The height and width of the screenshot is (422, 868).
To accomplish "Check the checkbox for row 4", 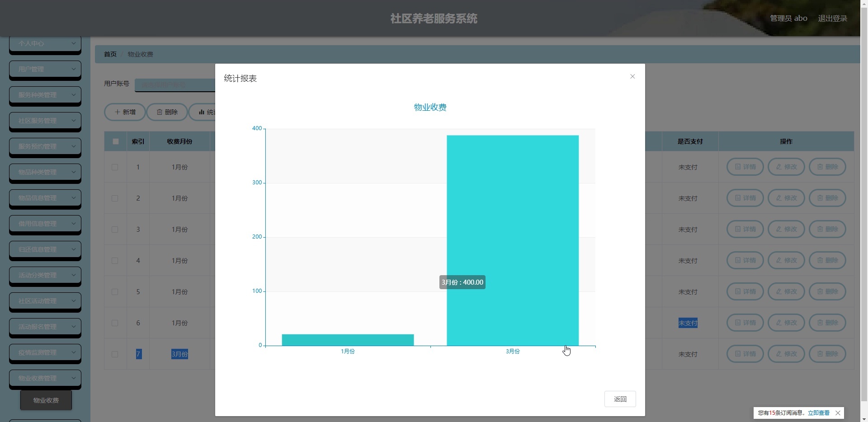I will point(115,261).
